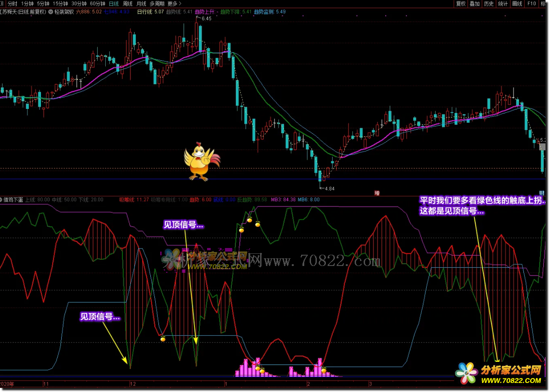Select the 1分钟 period
The width and height of the screenshot is (550, 392).
click(x=27, y=4)
